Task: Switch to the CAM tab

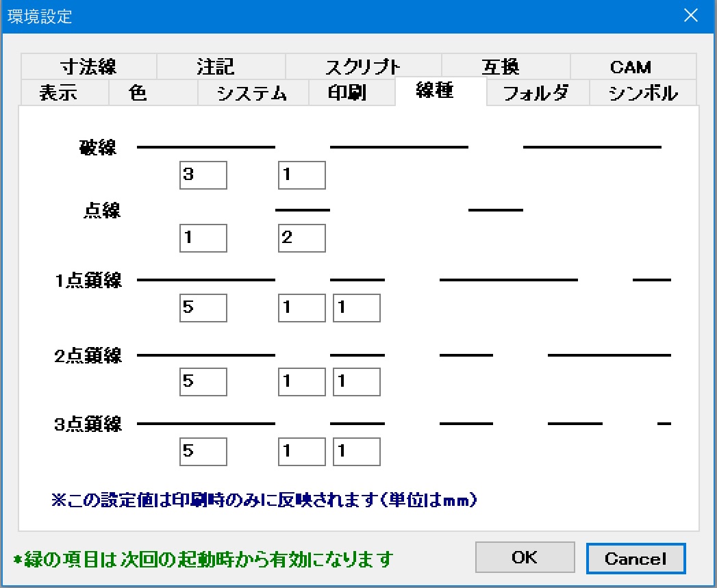Action: [633, 67]
